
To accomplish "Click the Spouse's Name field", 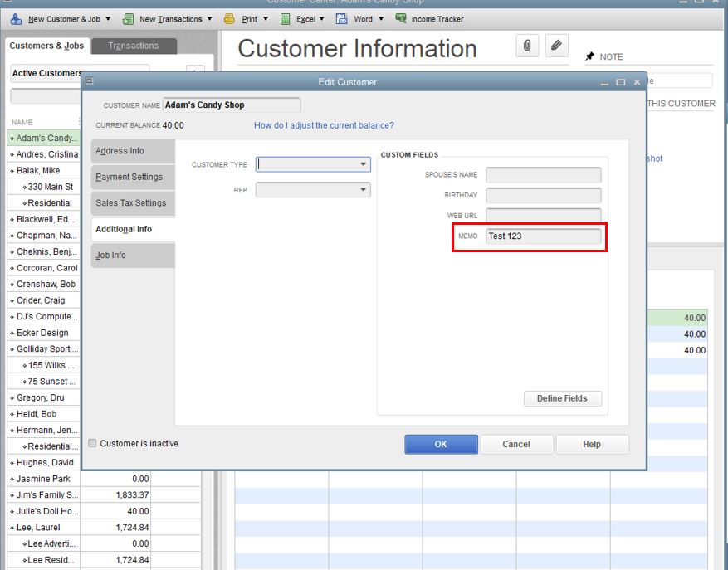I will (543, 175).
